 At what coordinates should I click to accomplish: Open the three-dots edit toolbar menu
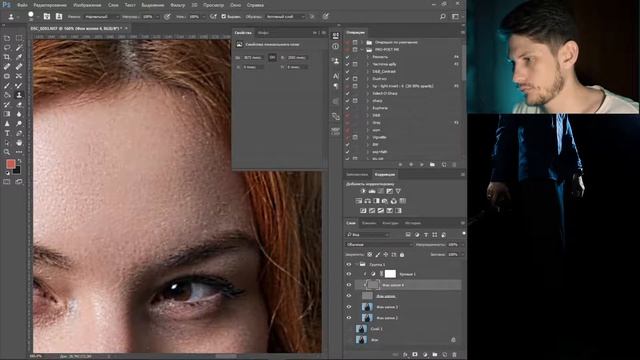coord(19,152)
